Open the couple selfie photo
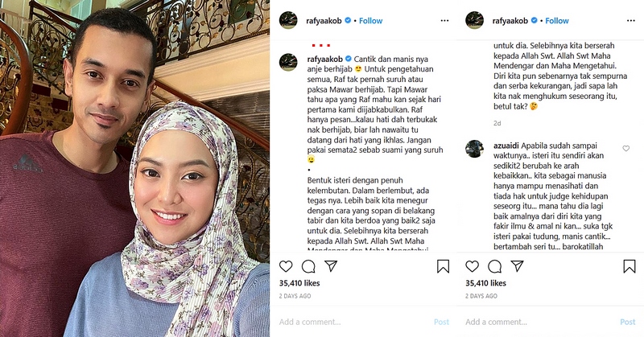The image size is (644, 337). pos(134,168)
